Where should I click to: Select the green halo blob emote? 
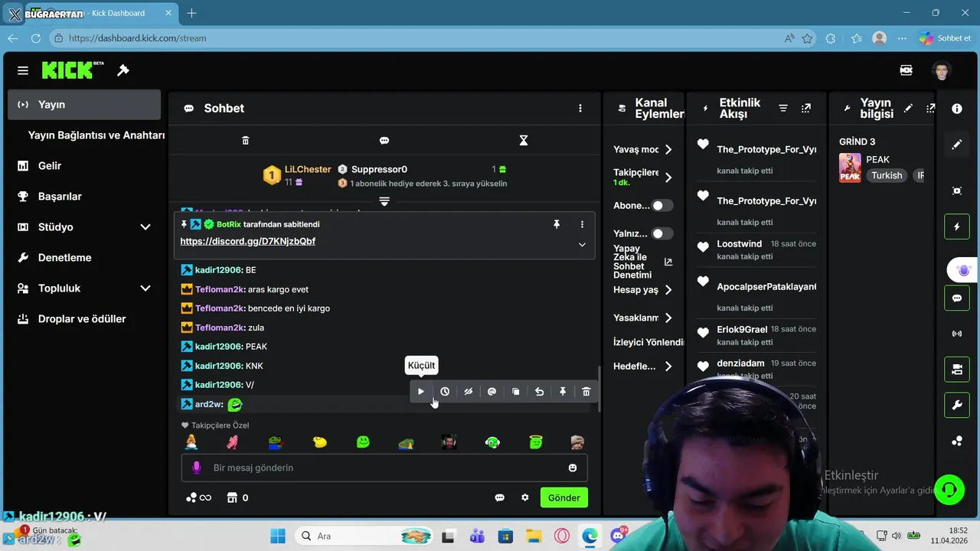pos(536,442)
